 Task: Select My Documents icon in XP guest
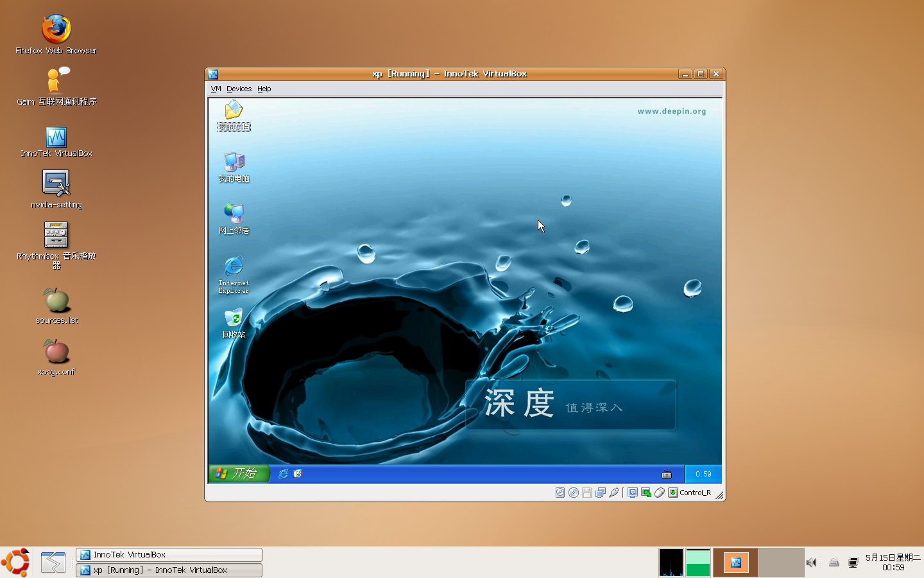click(234, 116)
